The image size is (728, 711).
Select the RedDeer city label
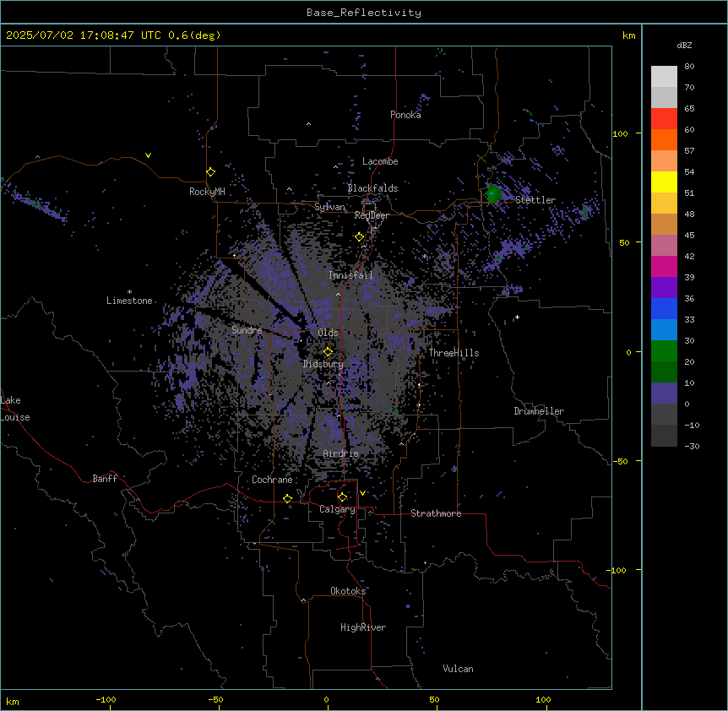[372, 215]
